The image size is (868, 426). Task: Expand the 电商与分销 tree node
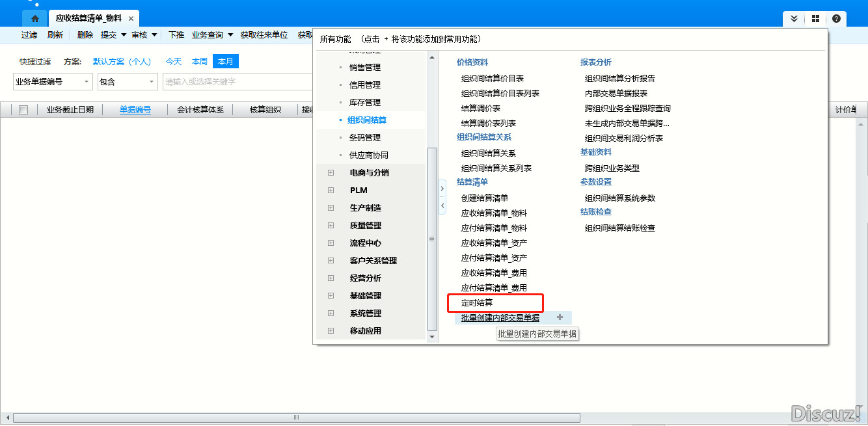(x=331, y=173)
